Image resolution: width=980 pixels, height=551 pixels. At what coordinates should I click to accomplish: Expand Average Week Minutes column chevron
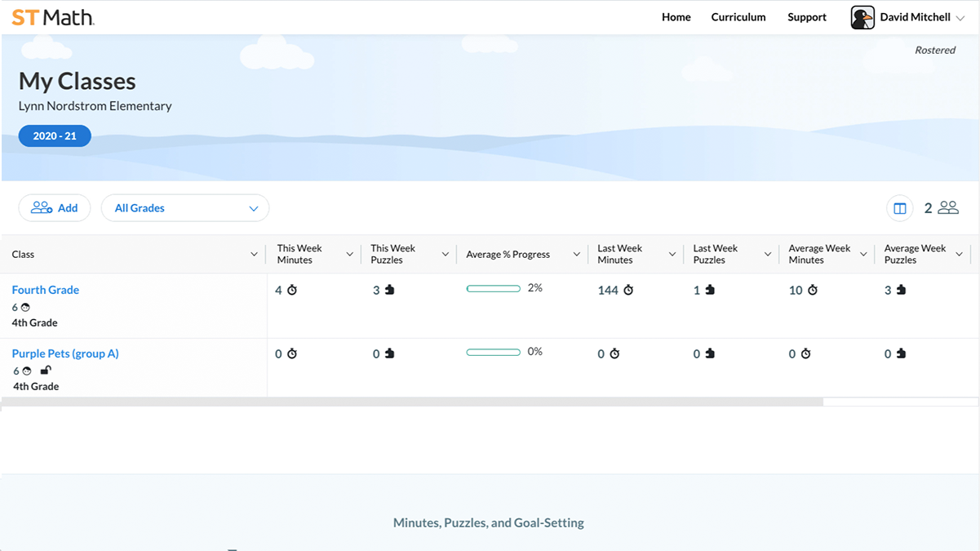point(863,255)
